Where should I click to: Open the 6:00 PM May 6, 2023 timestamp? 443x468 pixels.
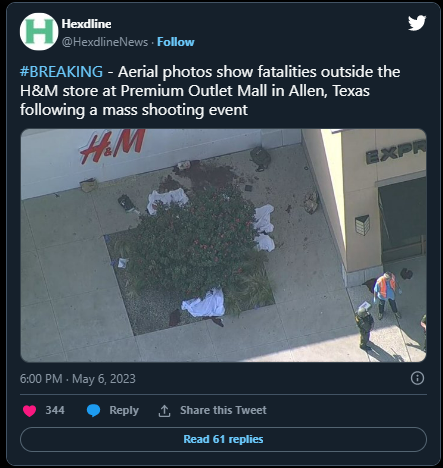tap(78, 379)
